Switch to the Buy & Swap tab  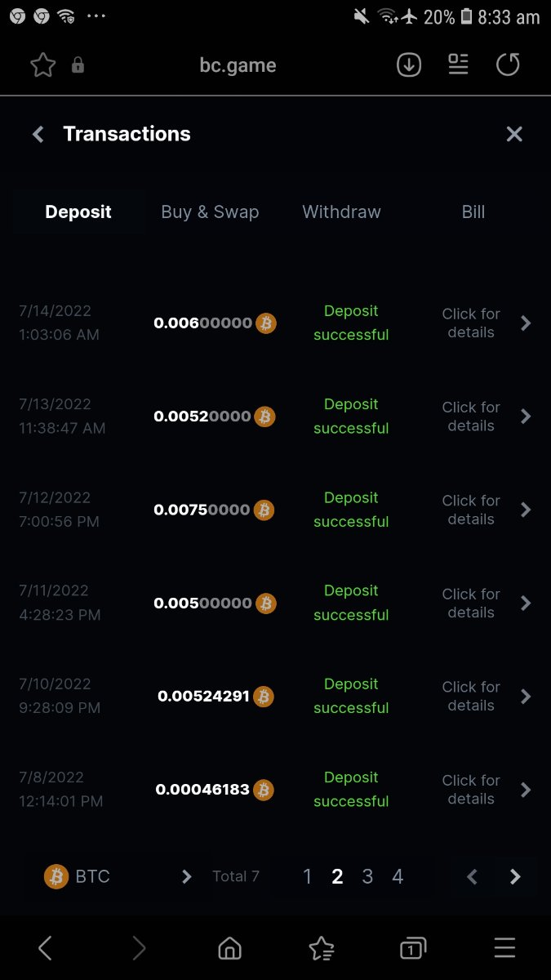210,212
